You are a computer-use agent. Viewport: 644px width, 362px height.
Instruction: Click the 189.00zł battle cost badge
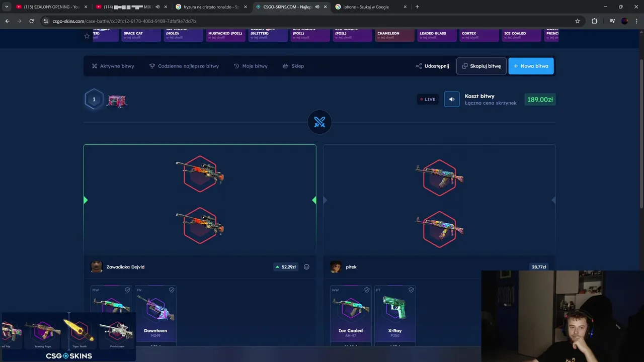(540, 100)
